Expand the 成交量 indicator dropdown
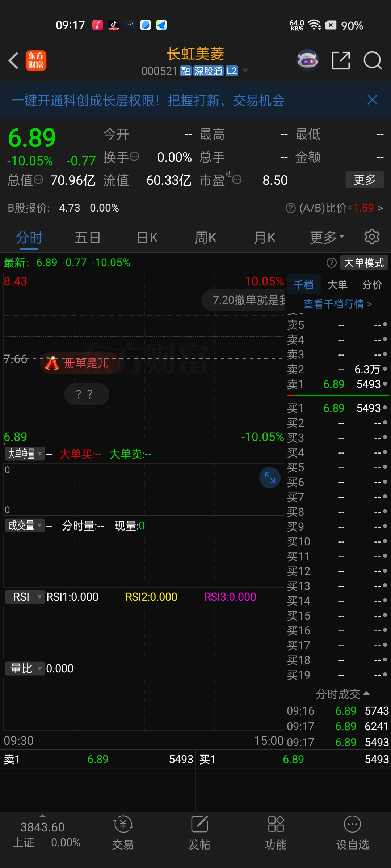391x868 pixels. click(x=25, y=525)
